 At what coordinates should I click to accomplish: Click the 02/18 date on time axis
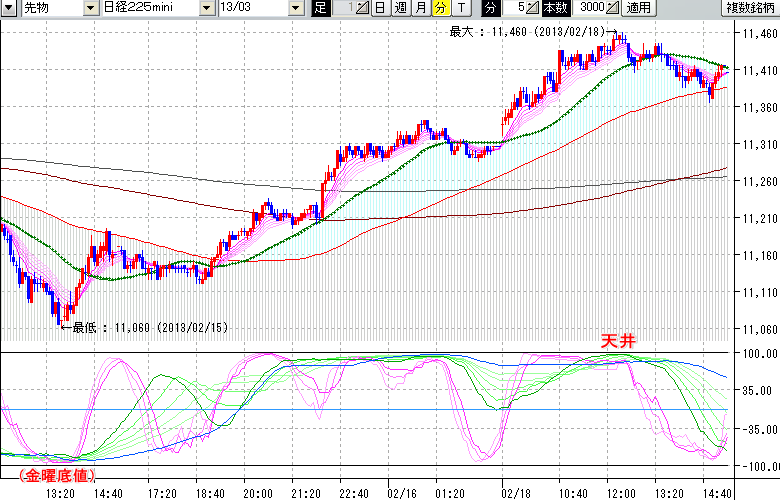(516, 492)
